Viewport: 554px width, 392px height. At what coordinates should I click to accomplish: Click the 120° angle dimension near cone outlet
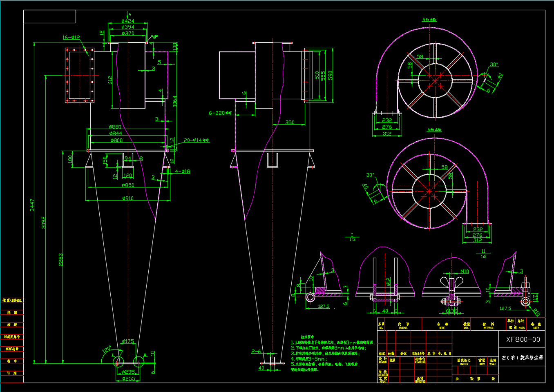coord(107,350)
